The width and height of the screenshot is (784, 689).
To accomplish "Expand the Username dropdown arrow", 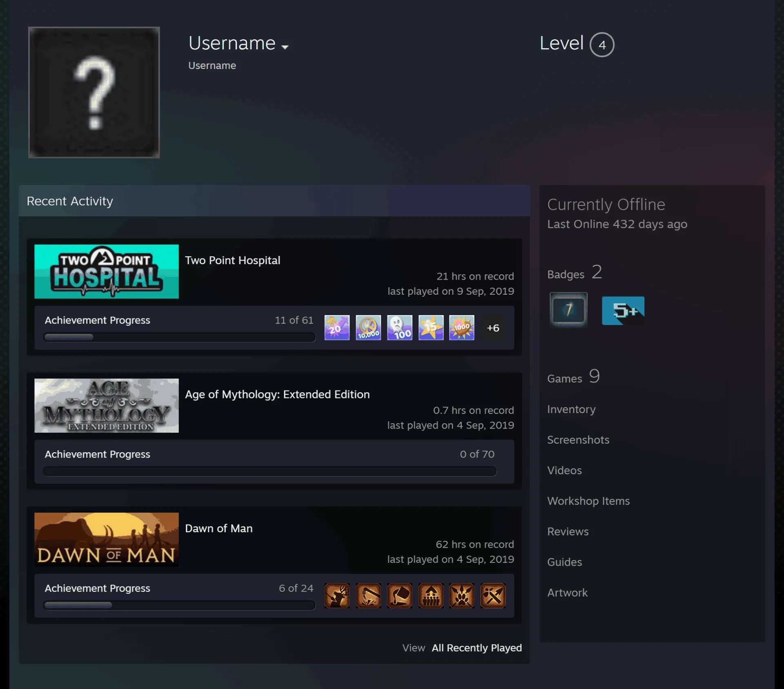I will [285, 47].
